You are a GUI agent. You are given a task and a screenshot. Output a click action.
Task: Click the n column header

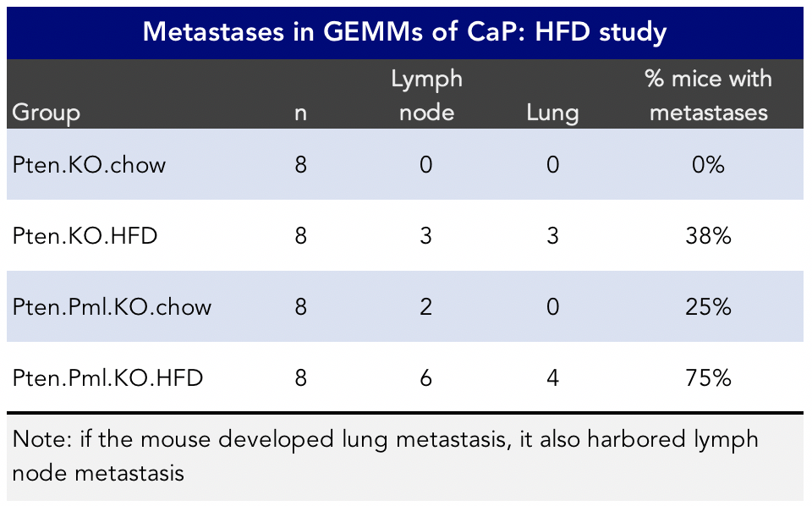tap(300, 112)
